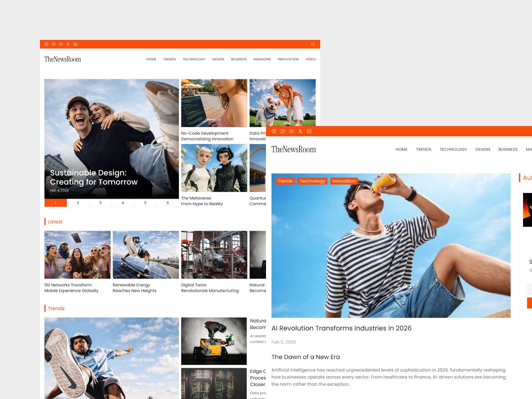This screenshot has width=532, height=399.
Task: Open the X icon on the article page
Action: [x=300, y=131]
